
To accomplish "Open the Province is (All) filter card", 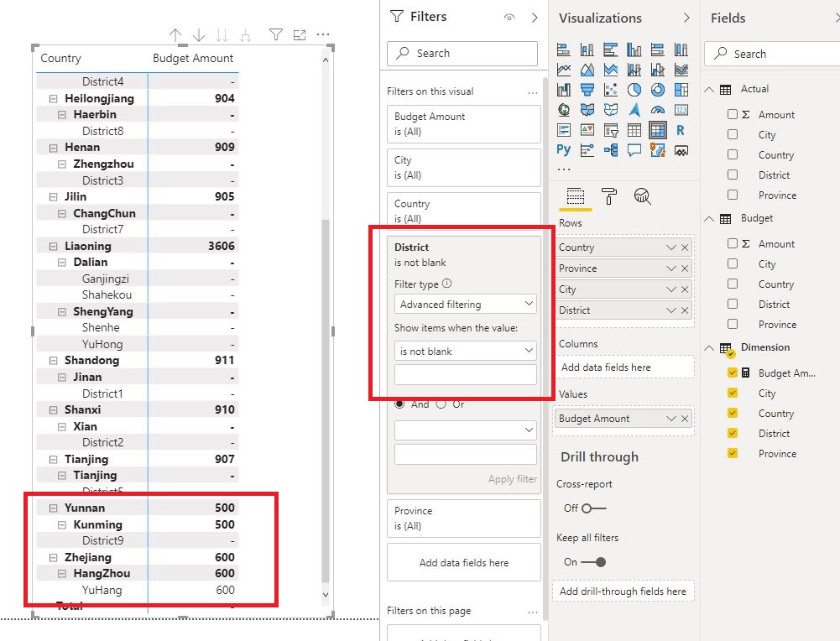I will [464, 519].
